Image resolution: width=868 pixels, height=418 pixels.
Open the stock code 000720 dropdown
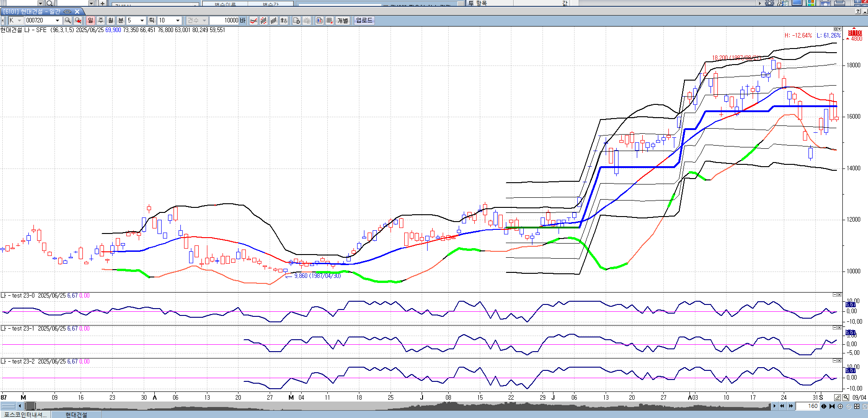click(57, 21)
